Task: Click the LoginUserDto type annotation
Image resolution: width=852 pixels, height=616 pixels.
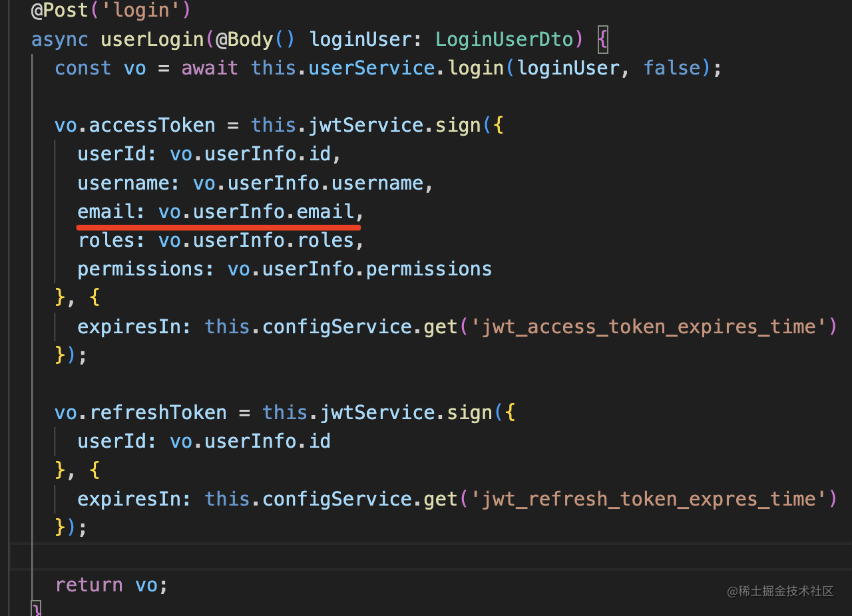Action: click(504, 39)
